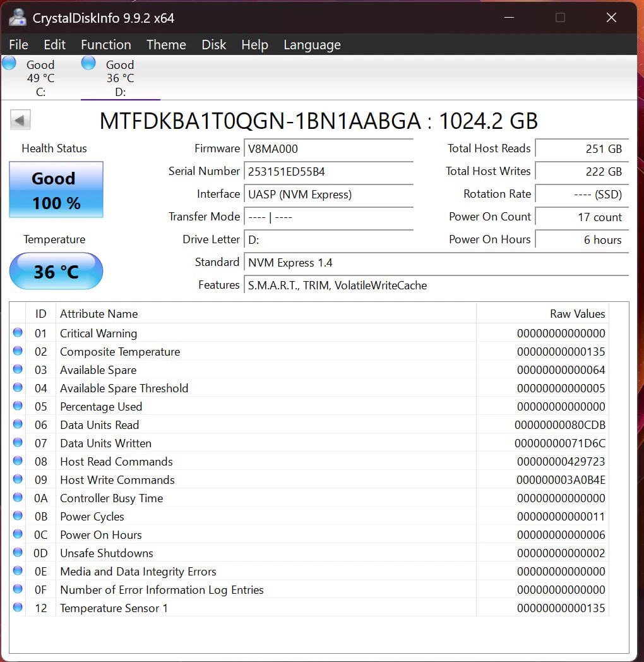Click raw value 00000000080CDB of Data Units Read
The width and height of the screenshot is (644, 662).
[560, 425]
